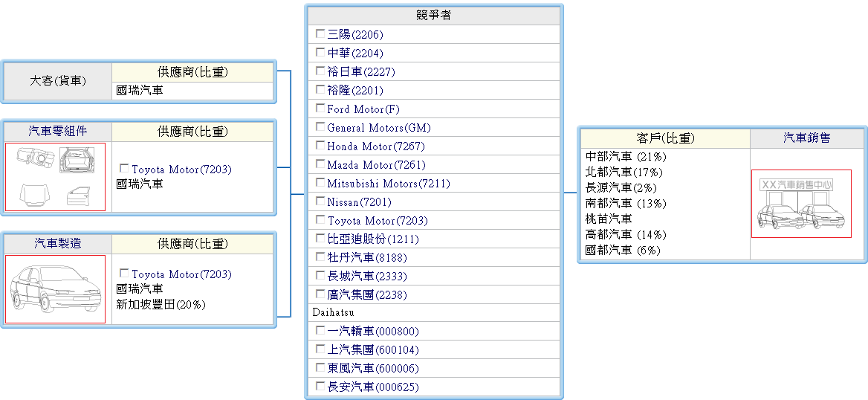868x400 pixels.
Task: Select the 東風汽車(600006) checkbox
Action: [320, 368]
